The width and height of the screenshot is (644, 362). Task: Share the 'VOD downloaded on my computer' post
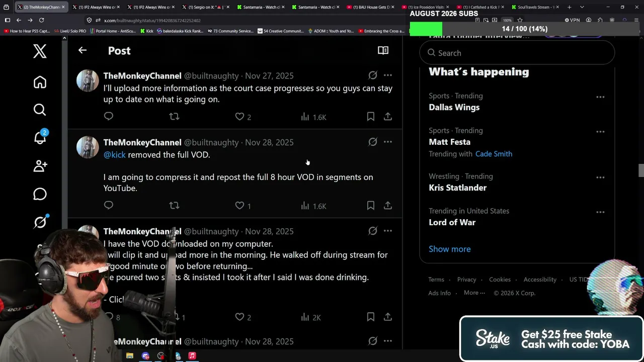(x=388, y=317)
